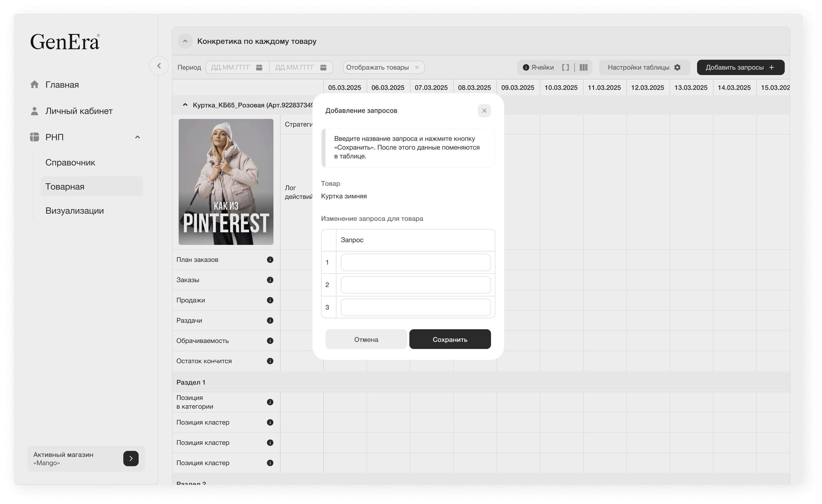Click the 13.03.2025 column header
The image size is (822, 504).
(x=691, y=87)
